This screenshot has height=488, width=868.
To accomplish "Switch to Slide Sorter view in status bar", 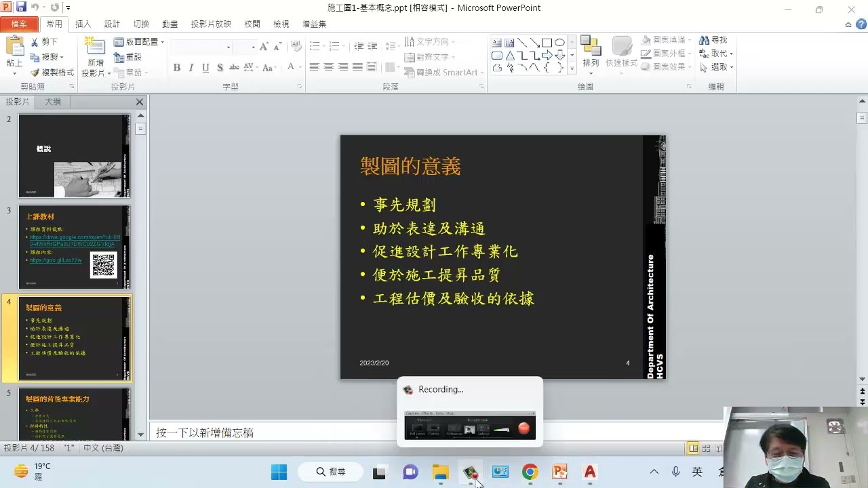I will (x=706, y=448).
